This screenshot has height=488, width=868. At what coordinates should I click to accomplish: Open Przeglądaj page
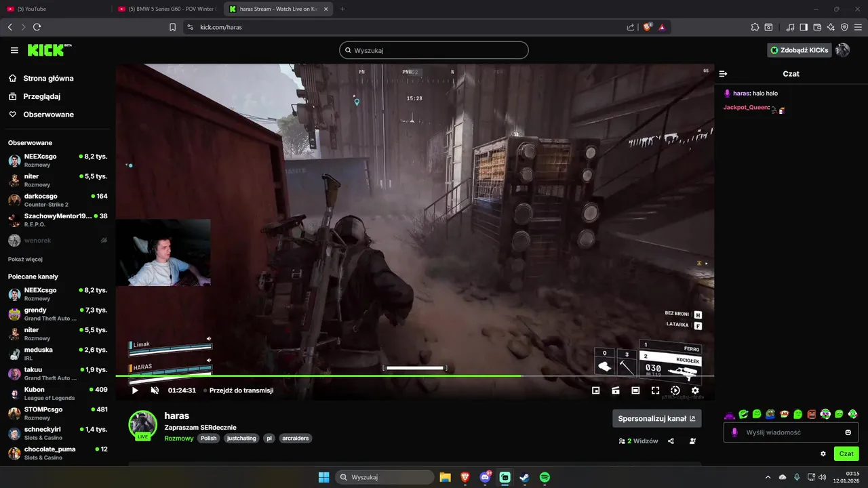coord(35,96)
